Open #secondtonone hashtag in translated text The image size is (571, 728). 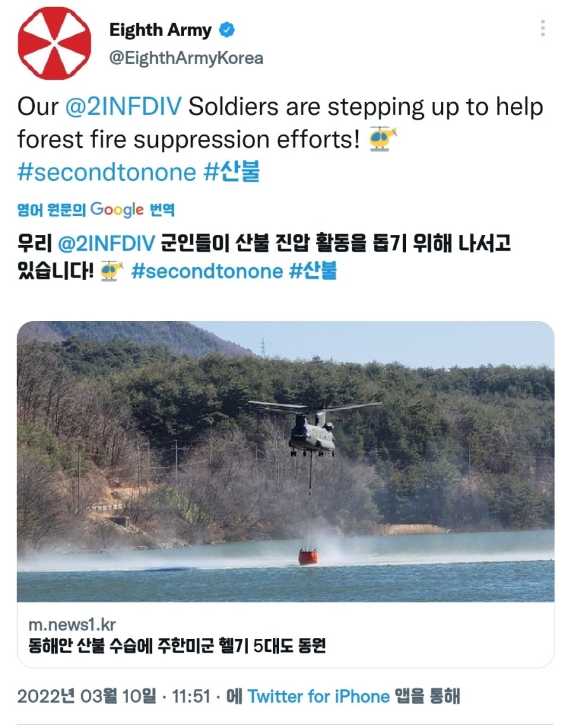[207, 271]
